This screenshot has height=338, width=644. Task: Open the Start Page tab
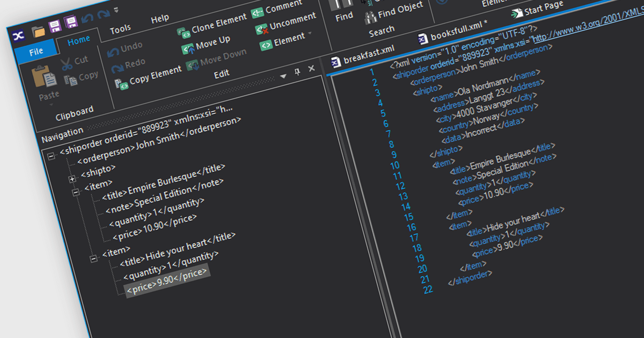(x=538, y=9)
